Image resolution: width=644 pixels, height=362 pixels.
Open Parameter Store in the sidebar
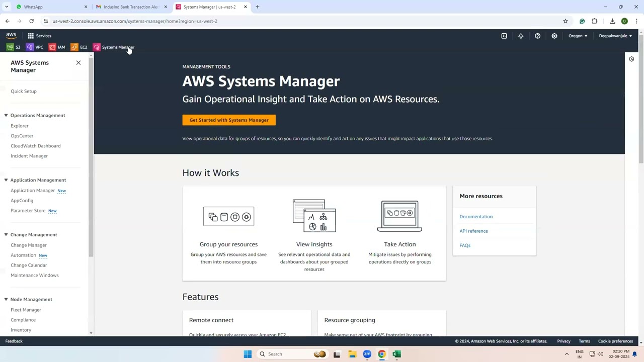(28, 211)
